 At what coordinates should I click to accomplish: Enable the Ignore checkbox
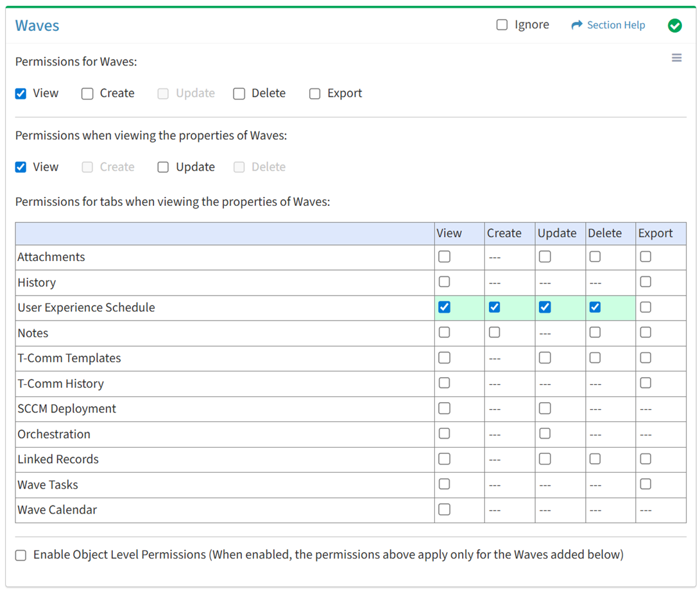502,25
